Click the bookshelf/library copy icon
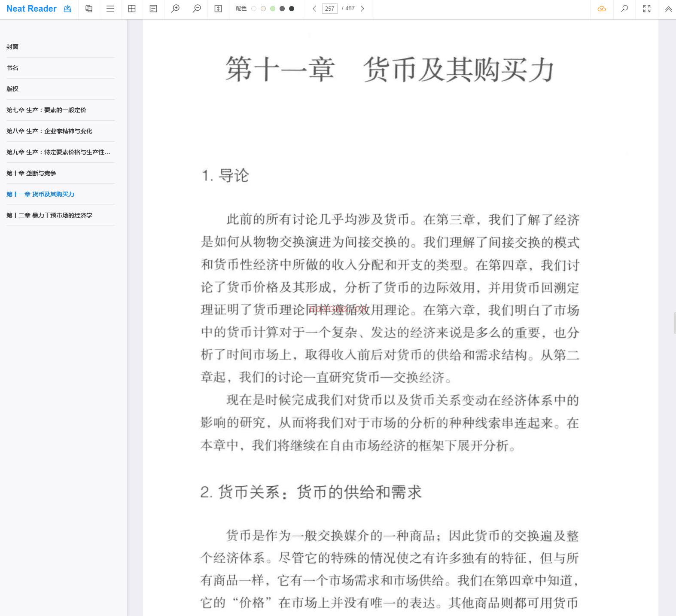Viewport: 676px width, 616px height. point(89,9)
